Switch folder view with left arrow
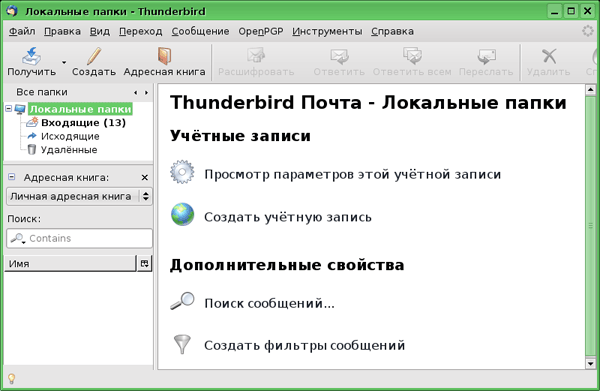The width and height of the screenshot is (600, 391). [135, 93]
